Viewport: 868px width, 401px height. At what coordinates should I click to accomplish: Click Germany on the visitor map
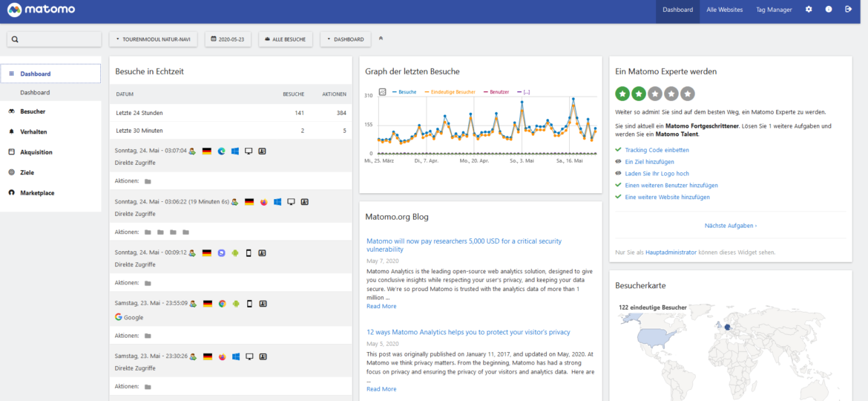point(727,326)
